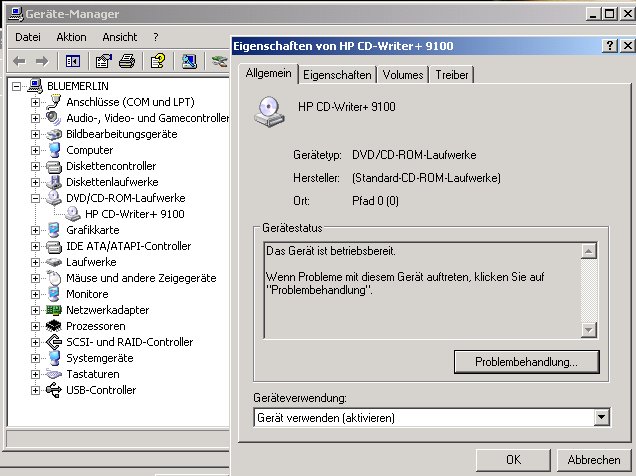Screen dimensions: 636x476
Task: Click the dialog's ? context help button
Action: click(610, 46)
